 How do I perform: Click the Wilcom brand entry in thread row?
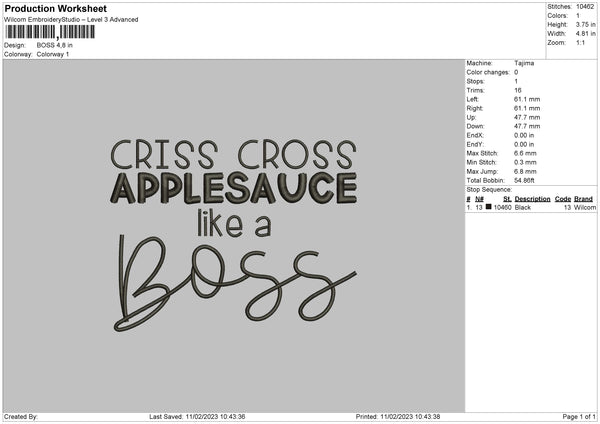(x=584, y=207)
